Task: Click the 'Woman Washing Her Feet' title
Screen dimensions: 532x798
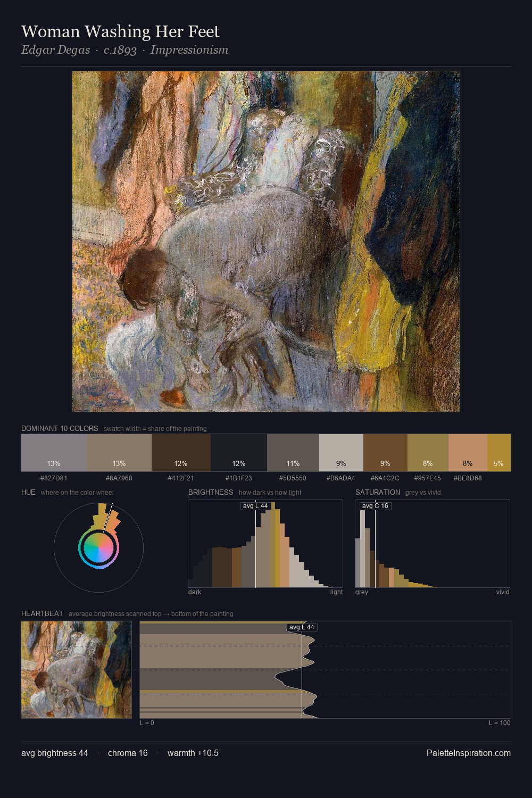Action: pyautogui.click(x=120, y=31)
